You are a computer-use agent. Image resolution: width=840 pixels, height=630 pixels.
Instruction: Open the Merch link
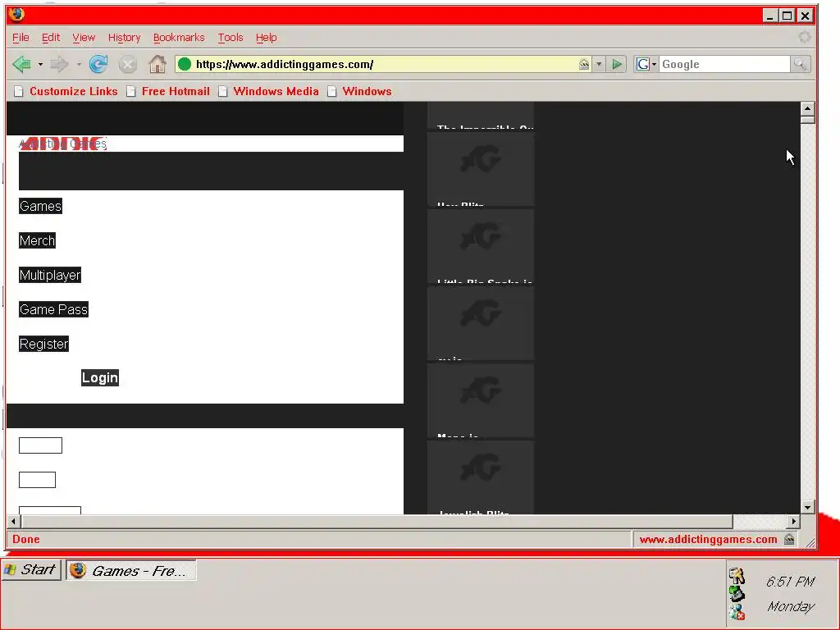(37, 240)
